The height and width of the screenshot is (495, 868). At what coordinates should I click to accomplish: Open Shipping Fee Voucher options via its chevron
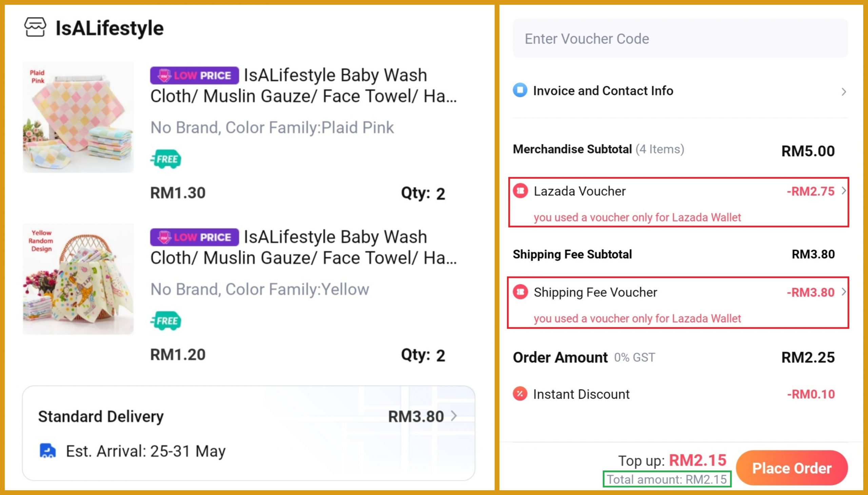click(x=844, y=292)
